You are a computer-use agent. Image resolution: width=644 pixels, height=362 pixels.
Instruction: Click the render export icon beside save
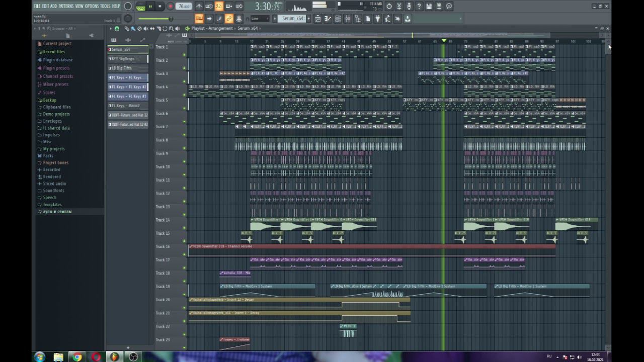[x=439, y=6]
